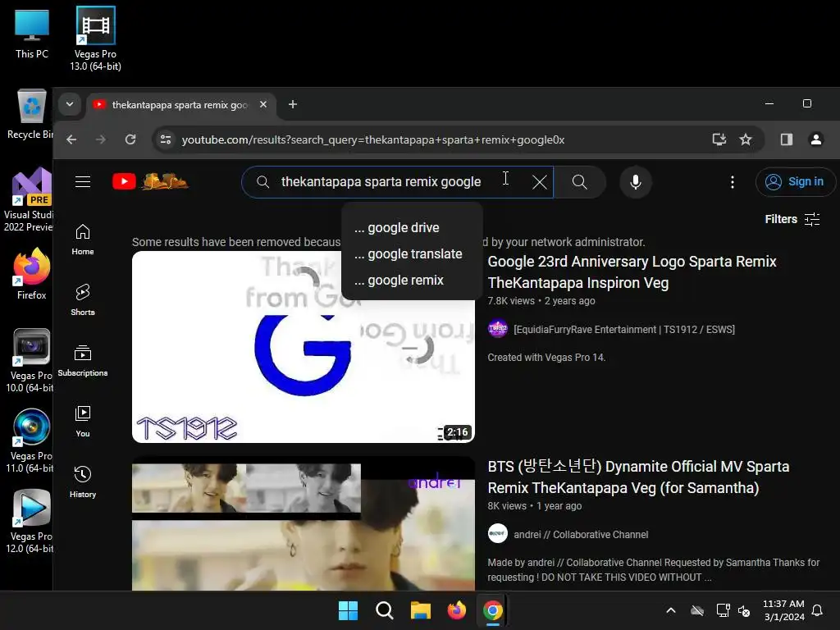840x630 pixels.
Task: Open Firefox from the taskbar
Action: [456, 610]
